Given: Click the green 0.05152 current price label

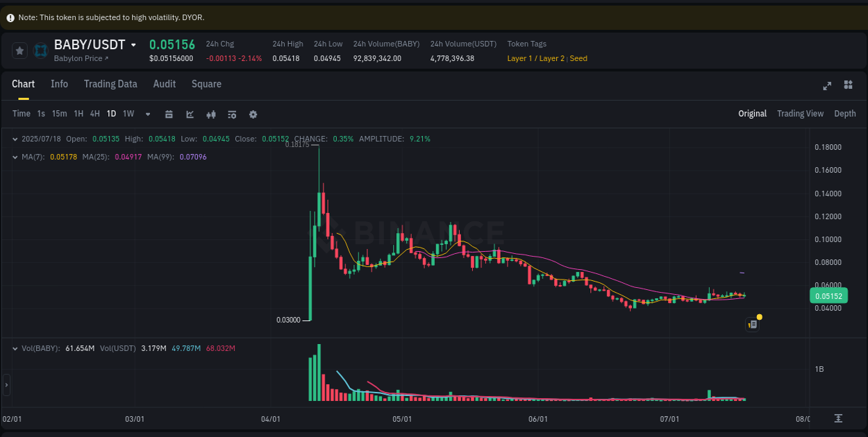Looking at the screenshot, I should (x=828, y=295).
